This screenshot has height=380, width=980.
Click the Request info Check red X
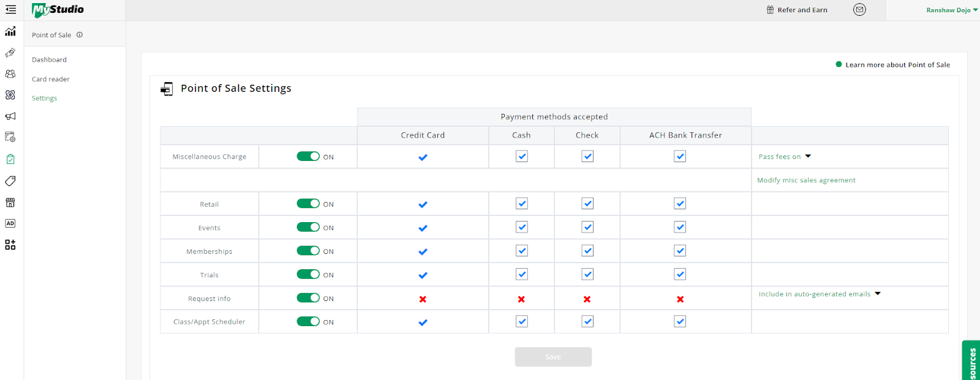[587, 299]
